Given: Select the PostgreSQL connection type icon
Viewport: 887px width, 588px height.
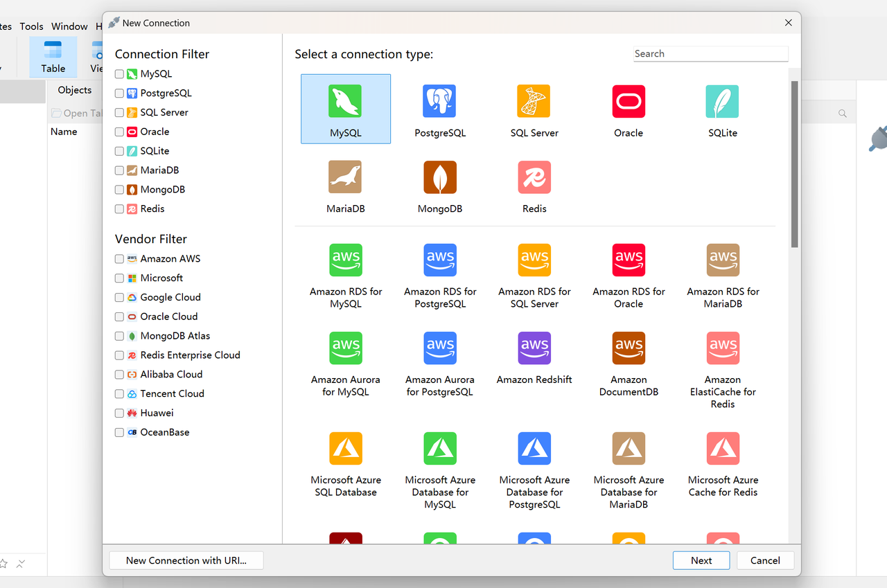Looking at the screenshot, I should click(x=439, y=102).
